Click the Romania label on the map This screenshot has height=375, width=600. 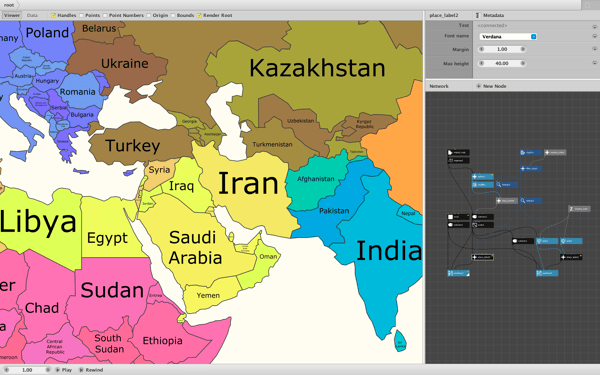point(77,92)
